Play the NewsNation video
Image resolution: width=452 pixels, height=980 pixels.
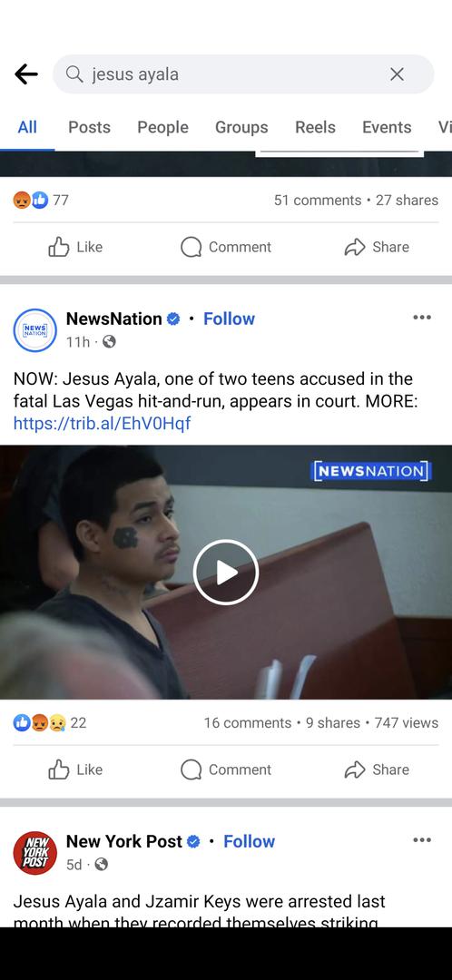pyautogui.click(x=226, y=572)
